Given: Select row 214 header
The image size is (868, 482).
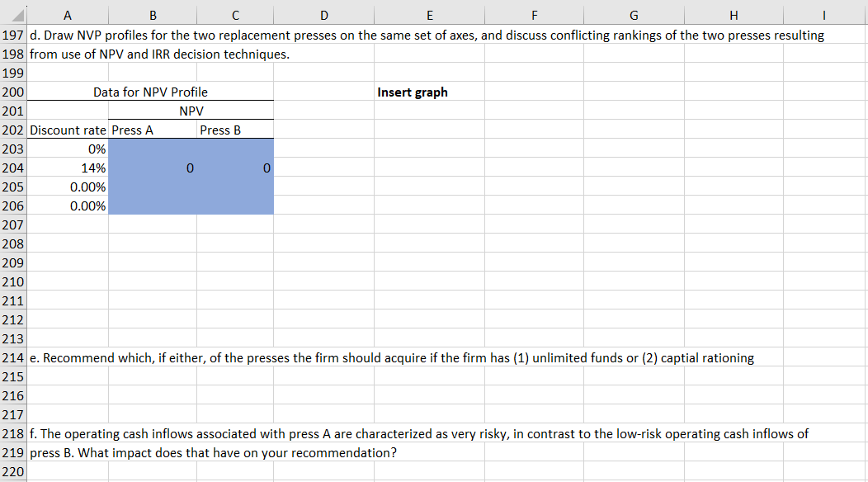Looking at the screenshot, I should (13, 357).
